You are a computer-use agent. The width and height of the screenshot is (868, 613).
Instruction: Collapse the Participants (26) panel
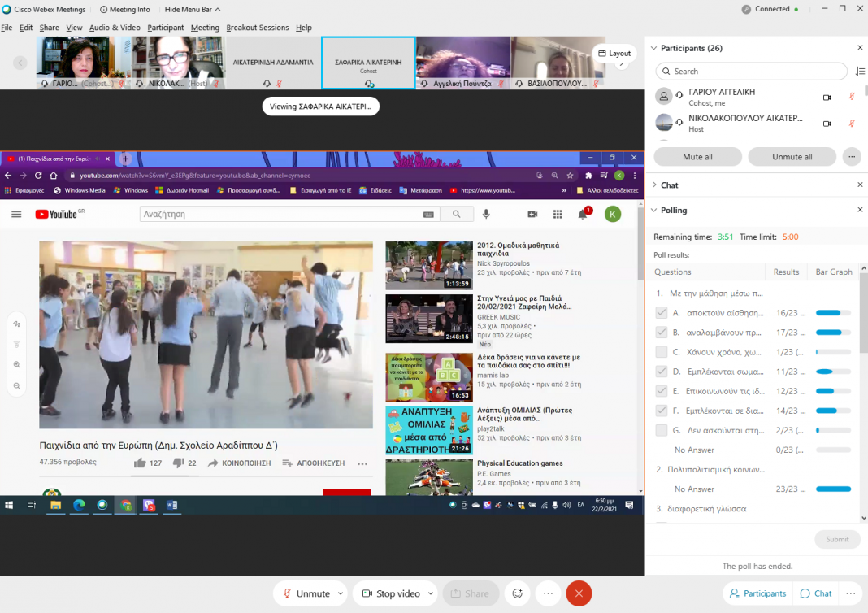click(654, 48)
